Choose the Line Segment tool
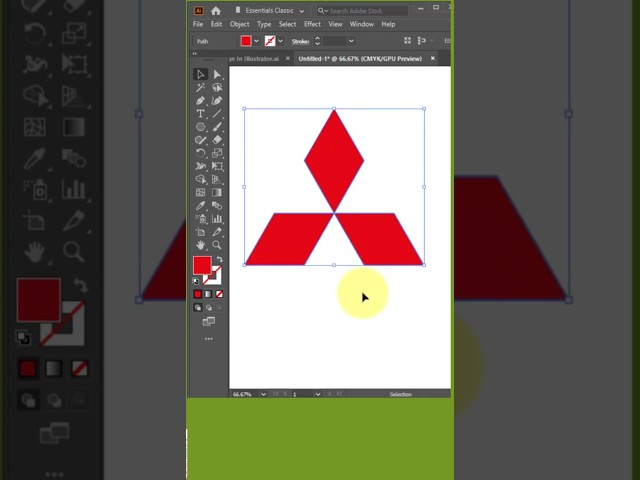 217,113
